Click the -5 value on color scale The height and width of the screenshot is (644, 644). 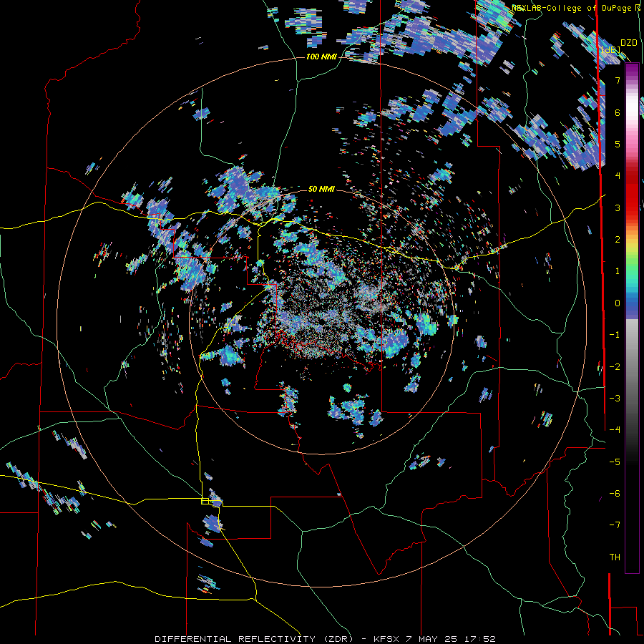(x=615, y=462)
